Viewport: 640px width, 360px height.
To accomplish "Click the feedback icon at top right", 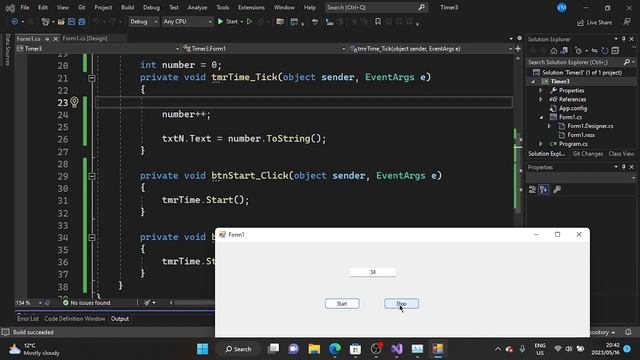I will [627, 22].
